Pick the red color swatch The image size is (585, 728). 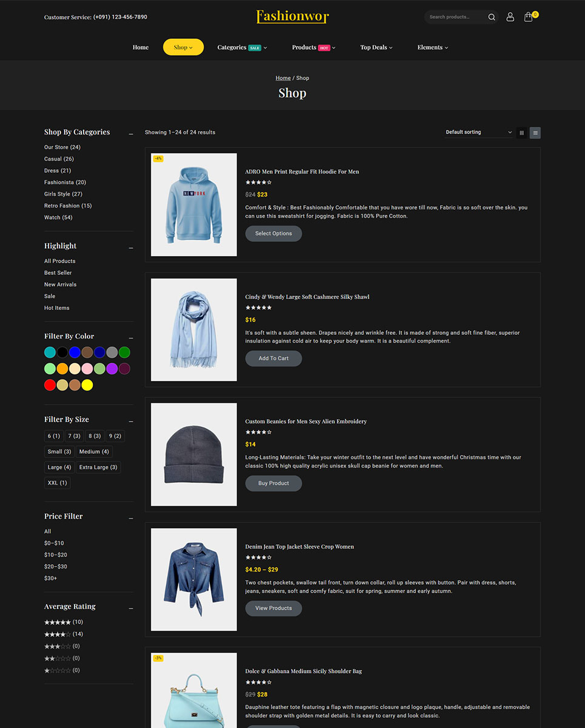tap(50, 385)
